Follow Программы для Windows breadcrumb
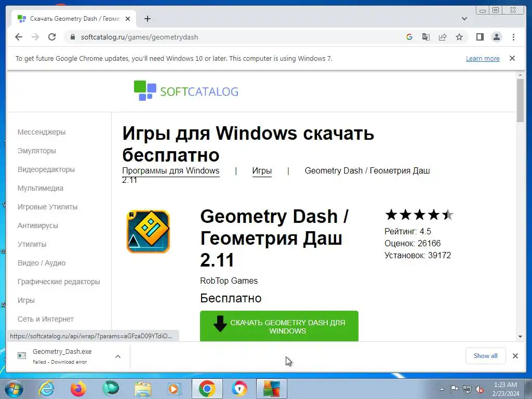Screen dimensions: 532x399 [170, 170]
